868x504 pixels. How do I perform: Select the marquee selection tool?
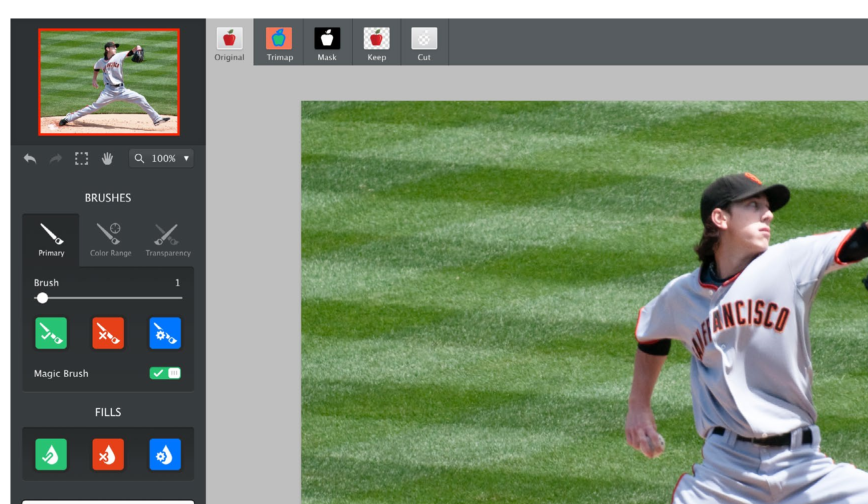coord(81,159)
